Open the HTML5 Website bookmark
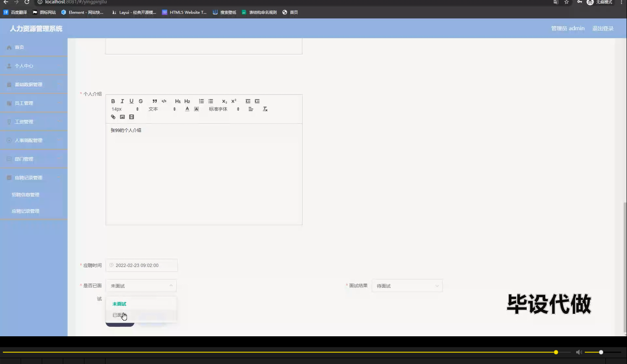 [x=184, y=12]
